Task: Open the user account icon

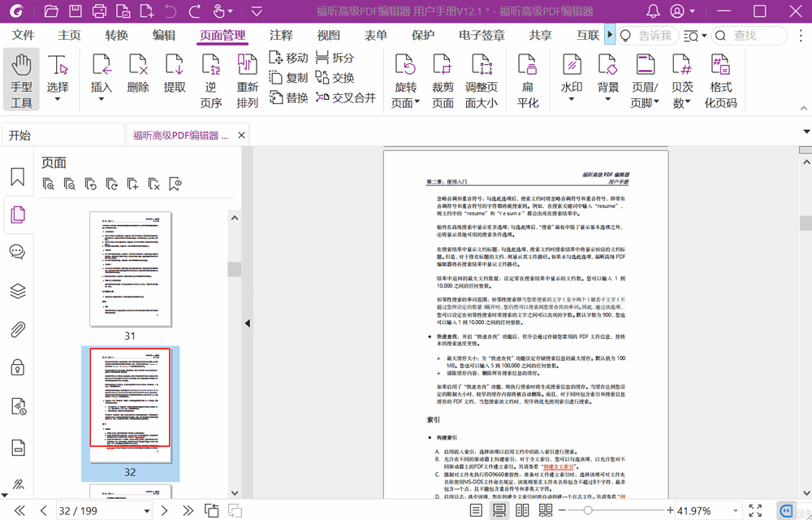Action: [x=677, y=11]
